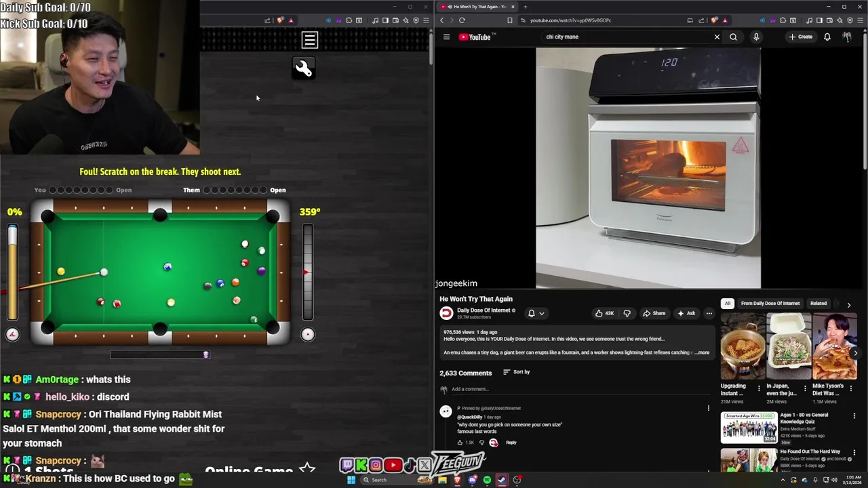This screenshot has height=488, width=868.
Task: Like the video with 43K likes
Action: [x=604, y=313]
